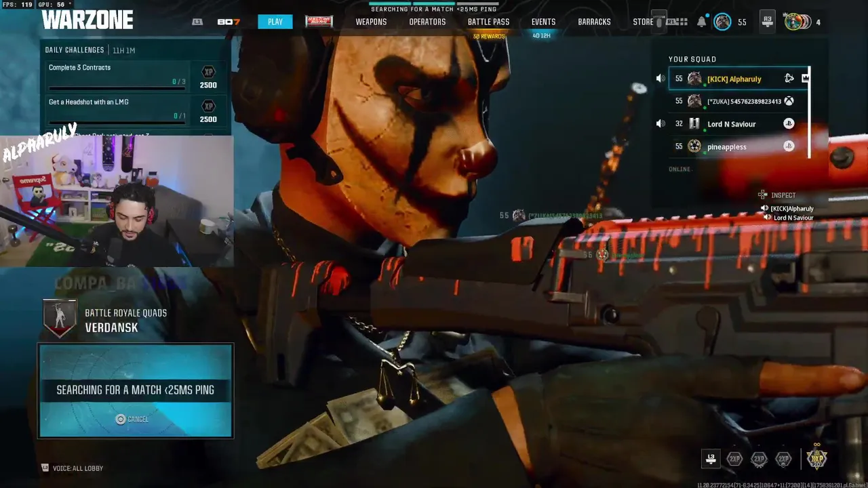The width and height of the screenshot is (868, 488).
Task: Click the player level 55 in the top bar
Action: click(x=742, y=22)
